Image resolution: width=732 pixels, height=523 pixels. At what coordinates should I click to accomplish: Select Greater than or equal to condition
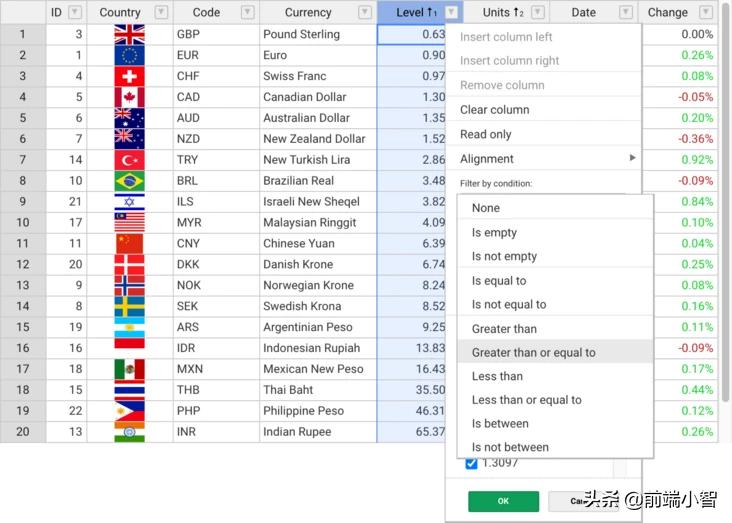tap(555, 353)
